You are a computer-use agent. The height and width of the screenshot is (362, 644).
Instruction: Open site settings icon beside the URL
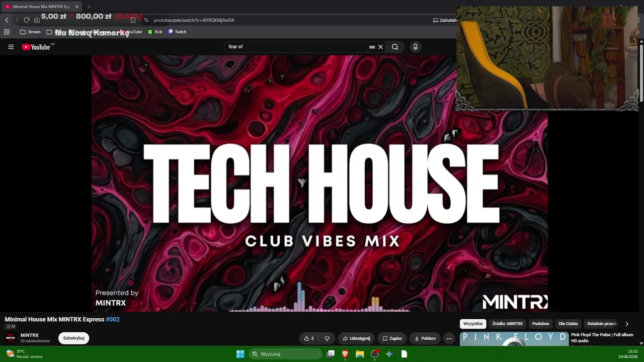[146, 20]
